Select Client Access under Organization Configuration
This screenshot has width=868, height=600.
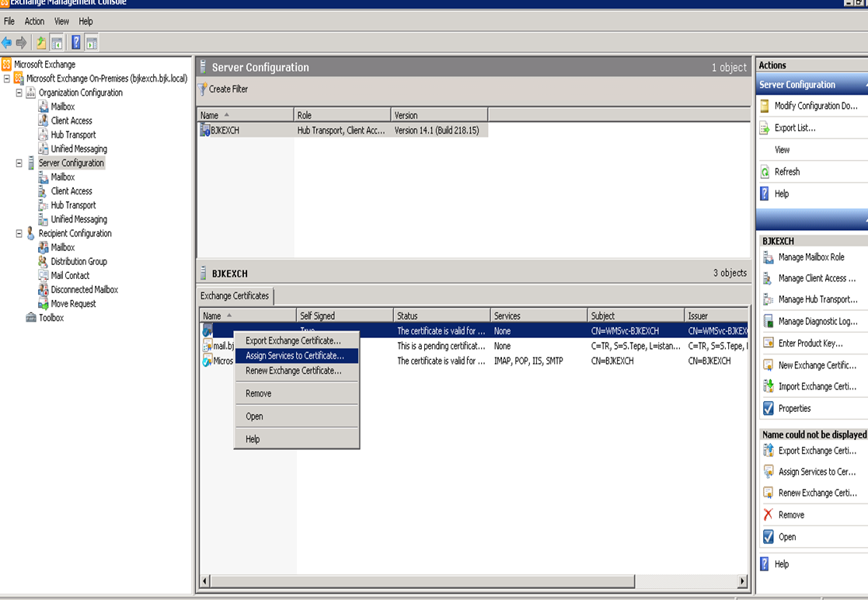[x=71, y=120]
